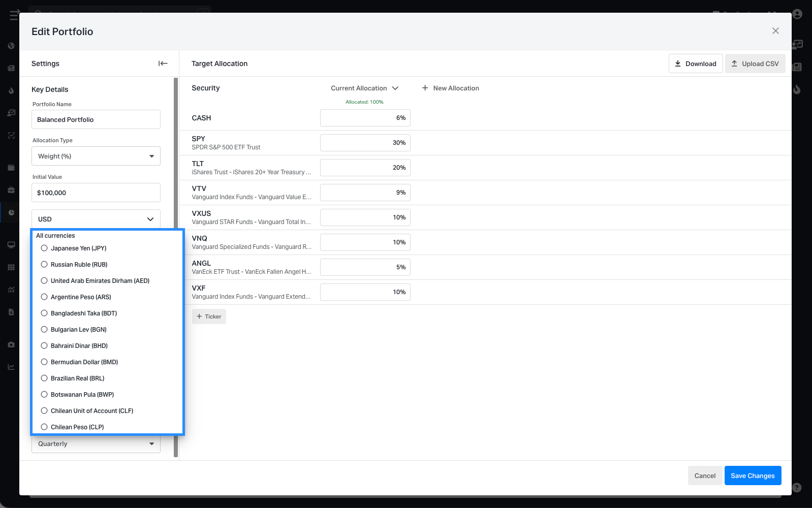
Task: Open the wallet icon in left sidebar
Action: (x=11, y=168)
